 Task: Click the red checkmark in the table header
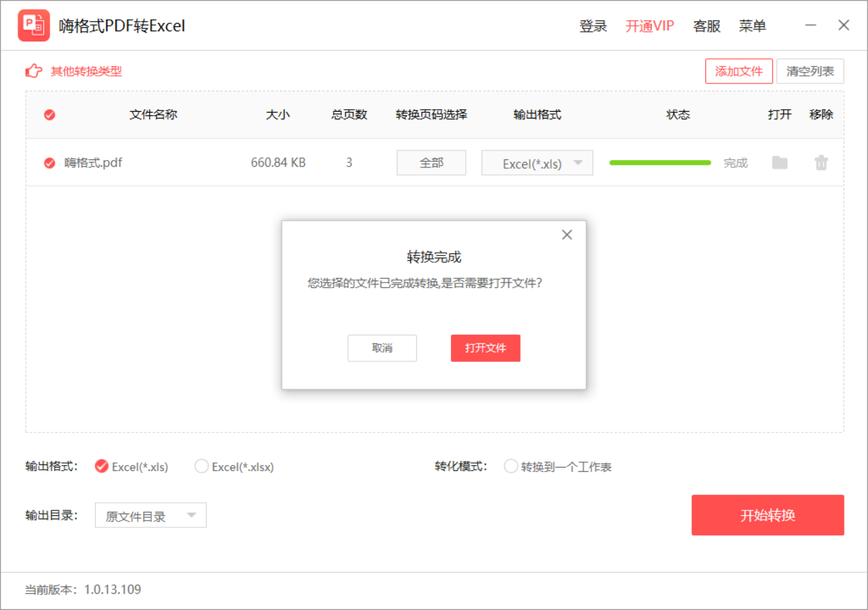(x=49, y=115)
